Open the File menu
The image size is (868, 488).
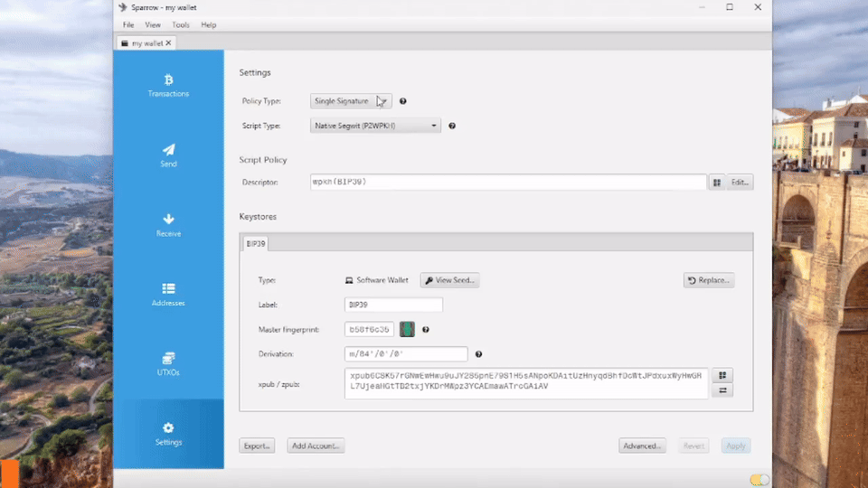[128, 25]
